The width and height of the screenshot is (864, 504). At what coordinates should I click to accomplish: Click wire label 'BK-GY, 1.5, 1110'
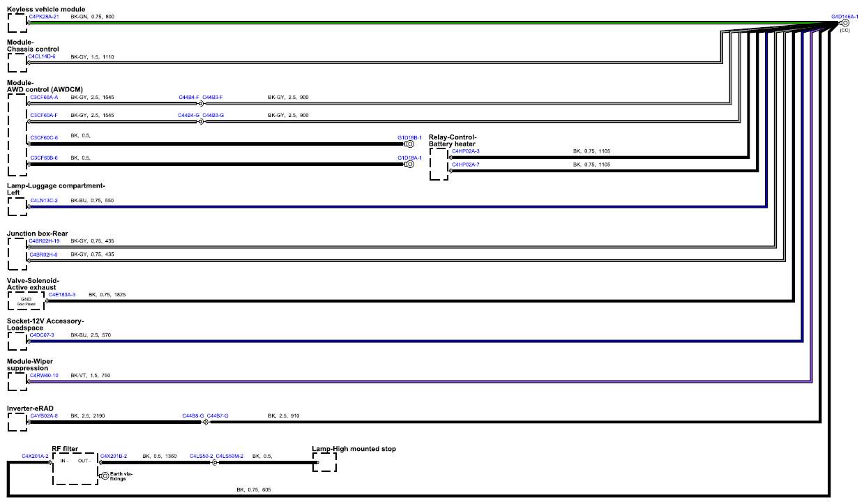point(93,56)
